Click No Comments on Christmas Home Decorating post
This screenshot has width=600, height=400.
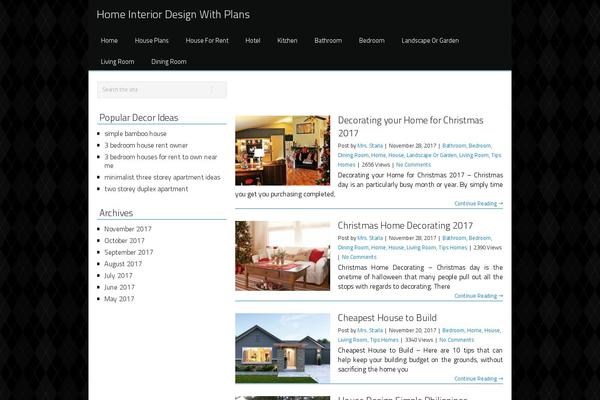[x=359, y=257]
